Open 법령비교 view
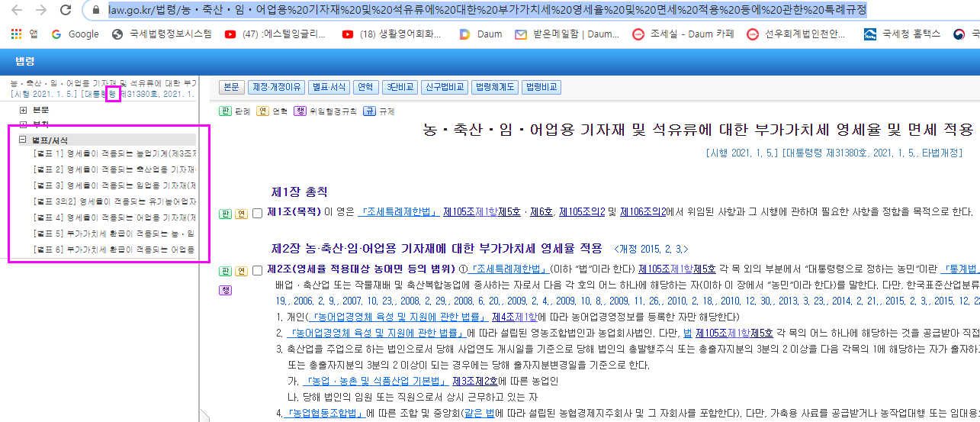 [x=541, y=87]
